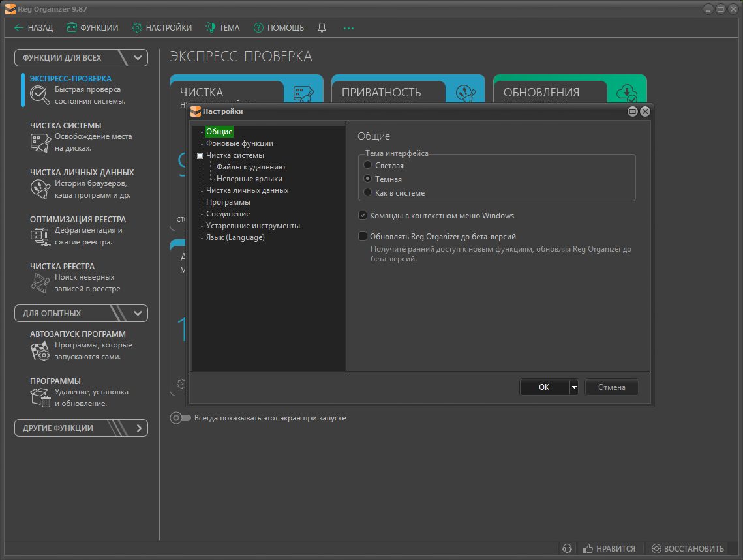Enable Обновлять Reg Organizer до бета-версий checkbox
Image resolution: width=743 pixels, height=560 pixels.
click(363, 237)
